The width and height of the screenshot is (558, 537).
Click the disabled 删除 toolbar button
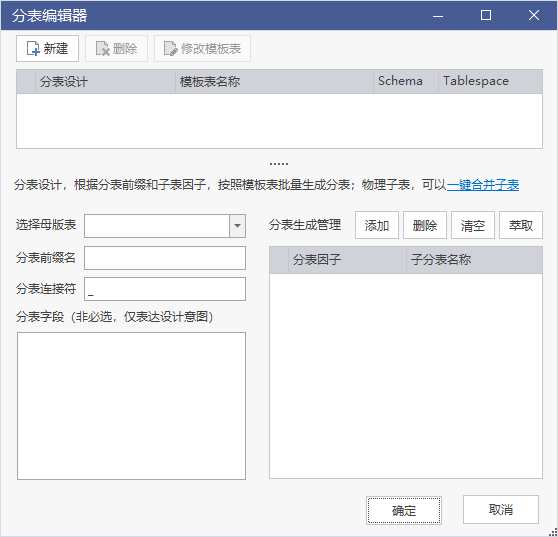coord(116,48)
